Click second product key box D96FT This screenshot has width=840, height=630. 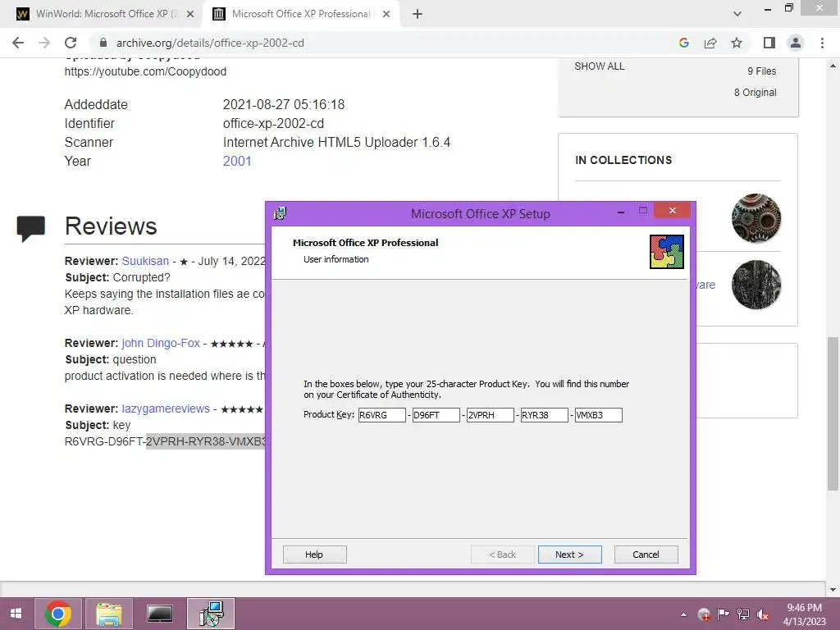tap(436, 415)
